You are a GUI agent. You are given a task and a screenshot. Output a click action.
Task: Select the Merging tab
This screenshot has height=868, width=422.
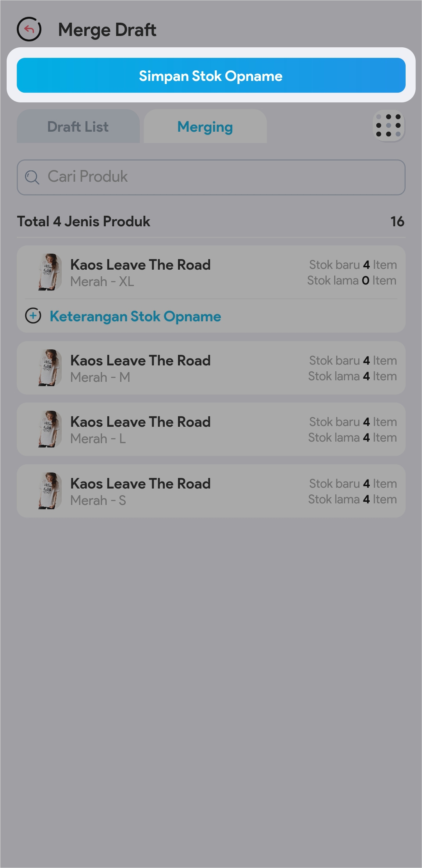205,127
